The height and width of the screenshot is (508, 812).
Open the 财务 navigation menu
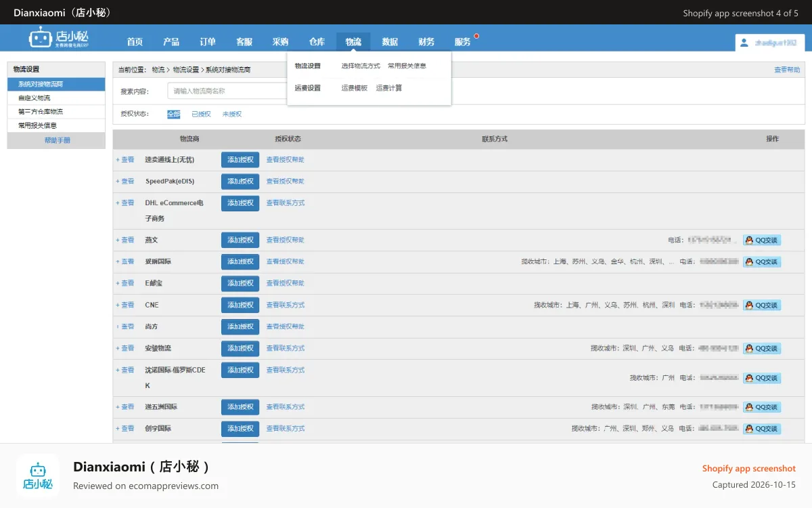pyautogui.click(x=426, y=42)
